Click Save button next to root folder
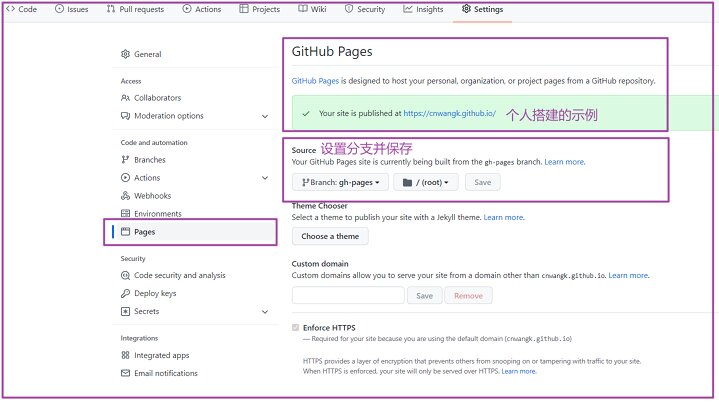 point(482,182)
